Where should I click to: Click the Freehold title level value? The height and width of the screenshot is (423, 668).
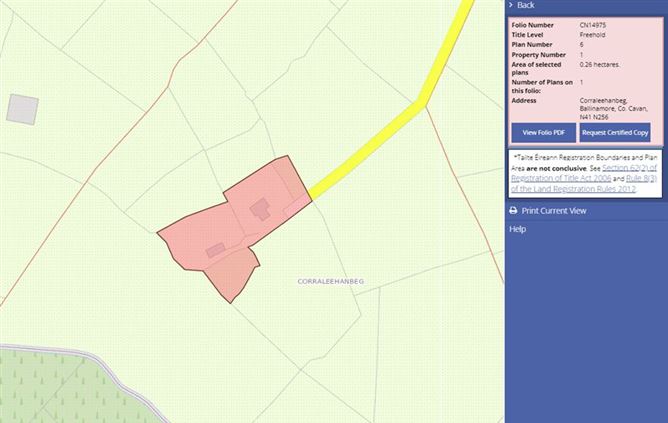(592, 35)
